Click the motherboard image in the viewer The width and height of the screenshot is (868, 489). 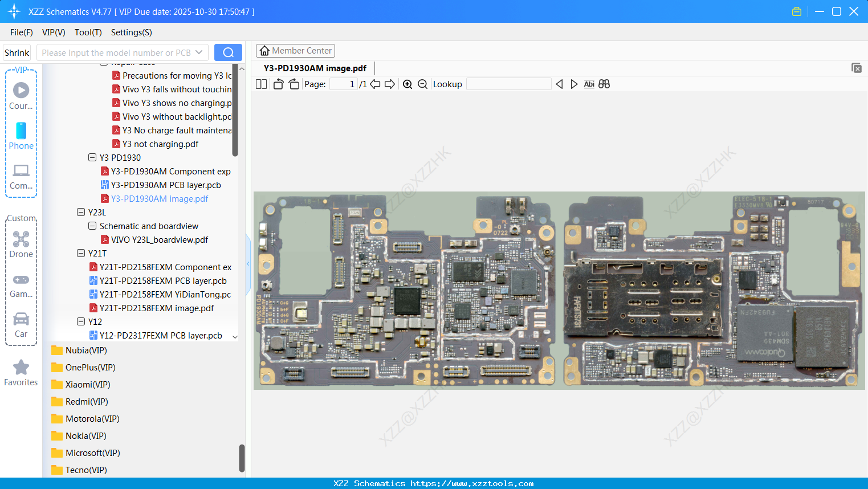click(x=559, y=291)
